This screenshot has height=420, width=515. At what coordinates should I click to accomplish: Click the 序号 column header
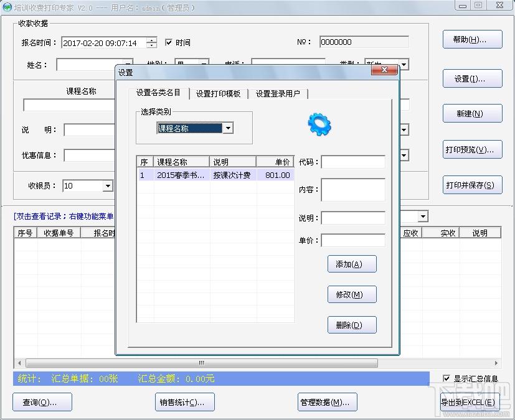coord(26,233)
